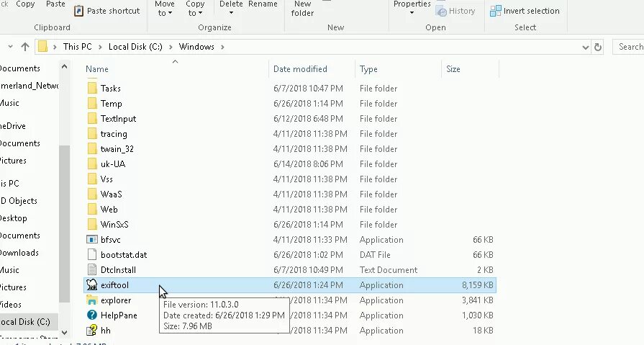
Task: Click the address bar folder icon
Action: [42, 47]
